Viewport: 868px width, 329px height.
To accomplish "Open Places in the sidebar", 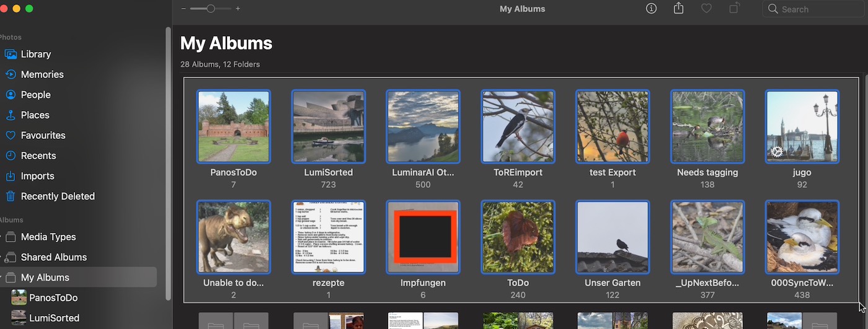I will (35, 115).
